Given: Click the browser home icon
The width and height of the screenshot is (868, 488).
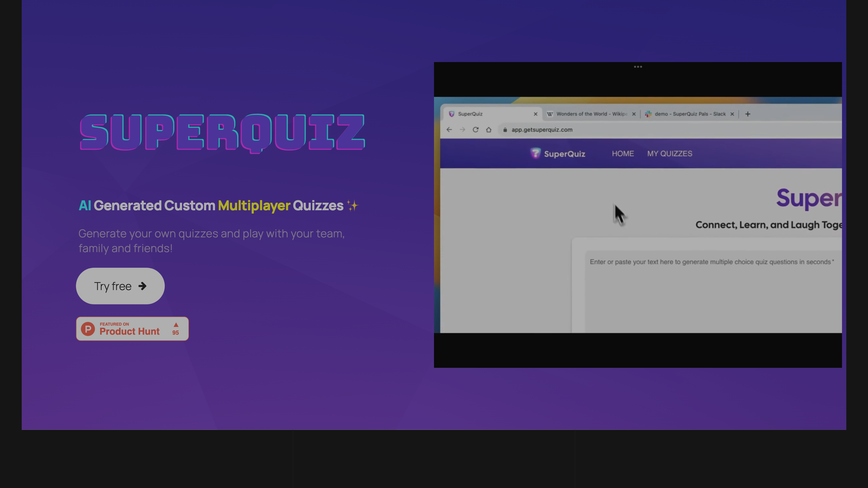Looking at the screenshot, I should point(489,129).
